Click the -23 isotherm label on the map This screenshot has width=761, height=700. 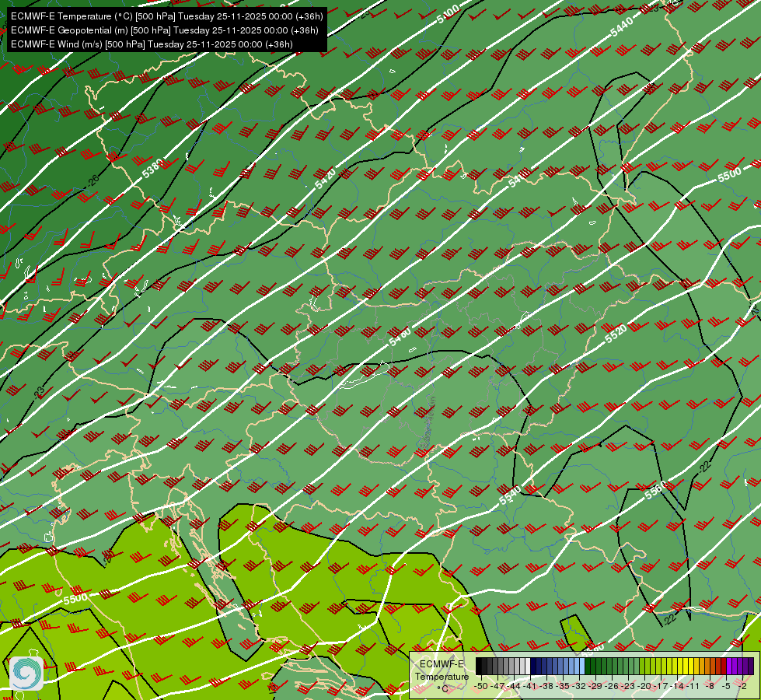(x=38, y=391)
